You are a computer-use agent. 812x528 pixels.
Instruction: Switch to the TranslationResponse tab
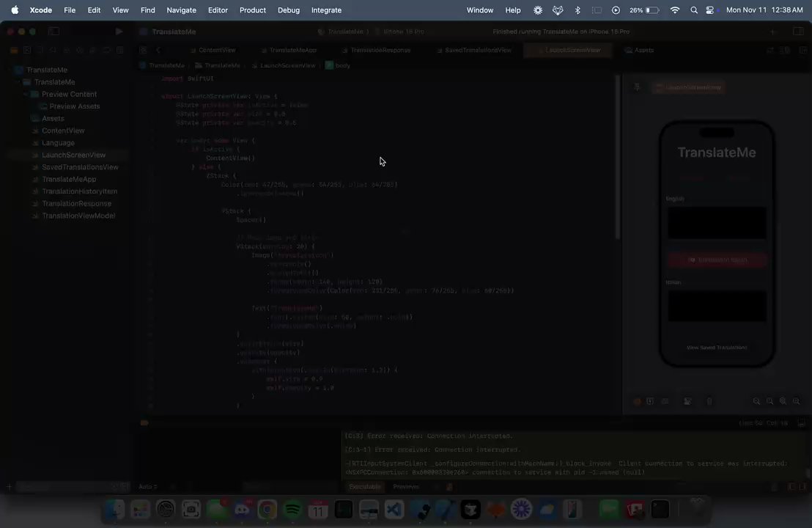click(376, 51)
